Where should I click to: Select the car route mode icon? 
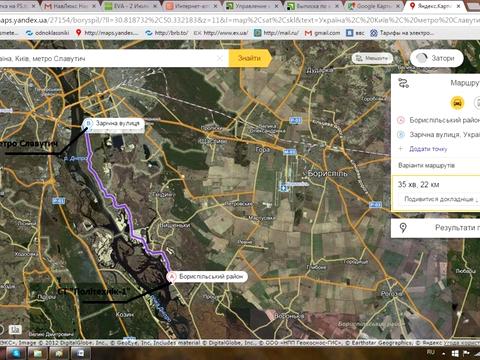[457, 103]
